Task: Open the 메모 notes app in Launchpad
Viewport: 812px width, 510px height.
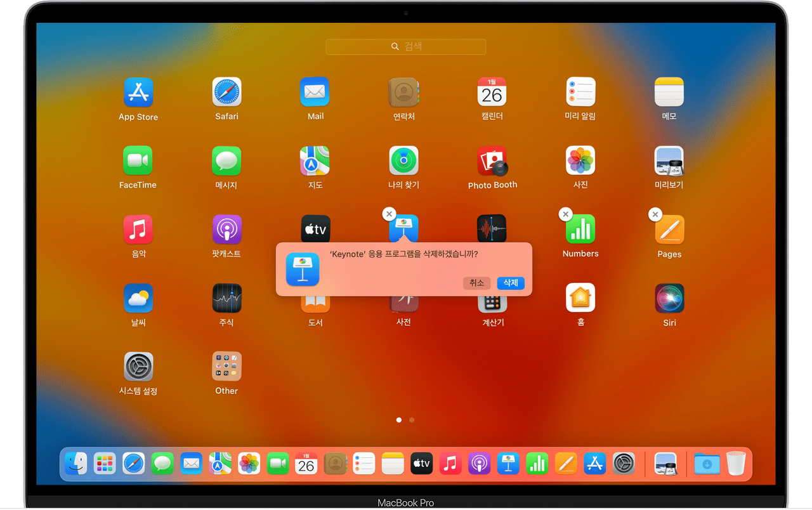Action: pos(669,93)
